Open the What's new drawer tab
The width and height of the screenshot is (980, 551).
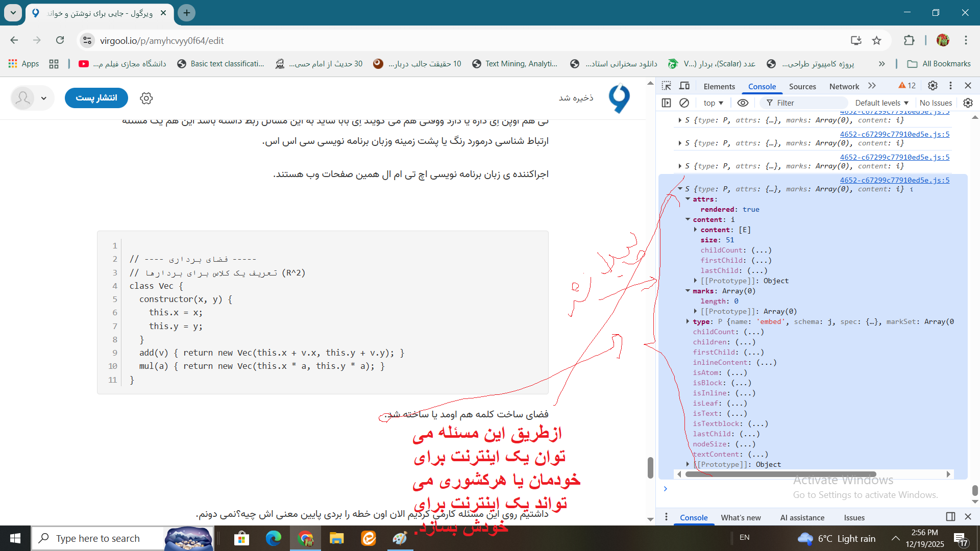(x=741, y=517)
